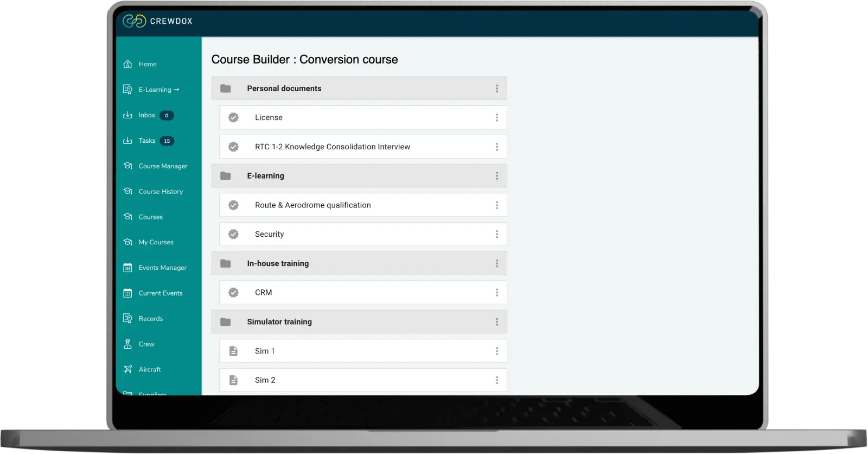Viewport: 868px width, 454px height.
Task: Open the Aircraft airplane icon
Action: 128,369
